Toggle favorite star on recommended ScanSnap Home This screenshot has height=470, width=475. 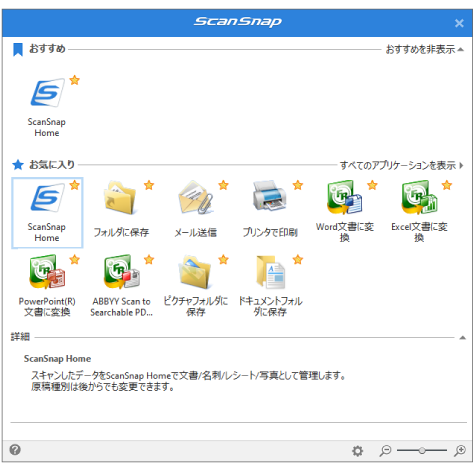(75, 80)
